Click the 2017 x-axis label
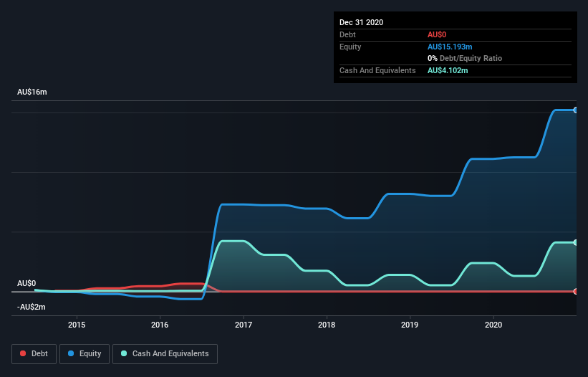This screenshot has height=377, width=588. coord(244,325)
